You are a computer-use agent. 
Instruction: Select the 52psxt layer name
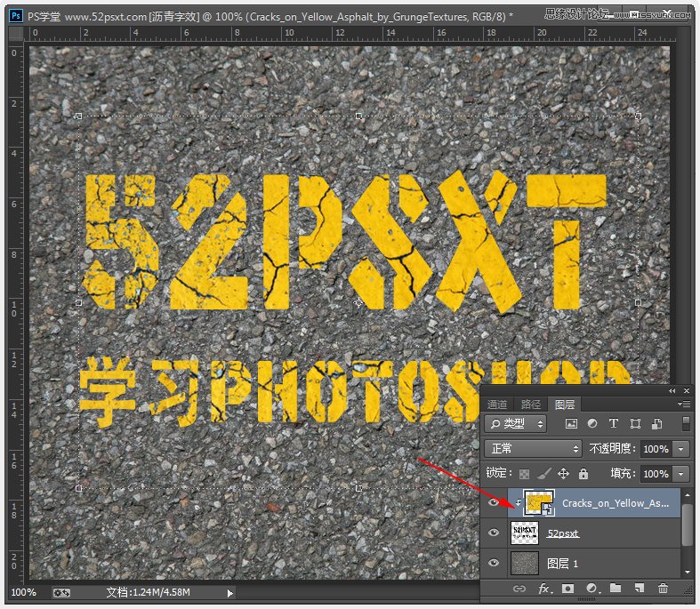click(563, 533)
